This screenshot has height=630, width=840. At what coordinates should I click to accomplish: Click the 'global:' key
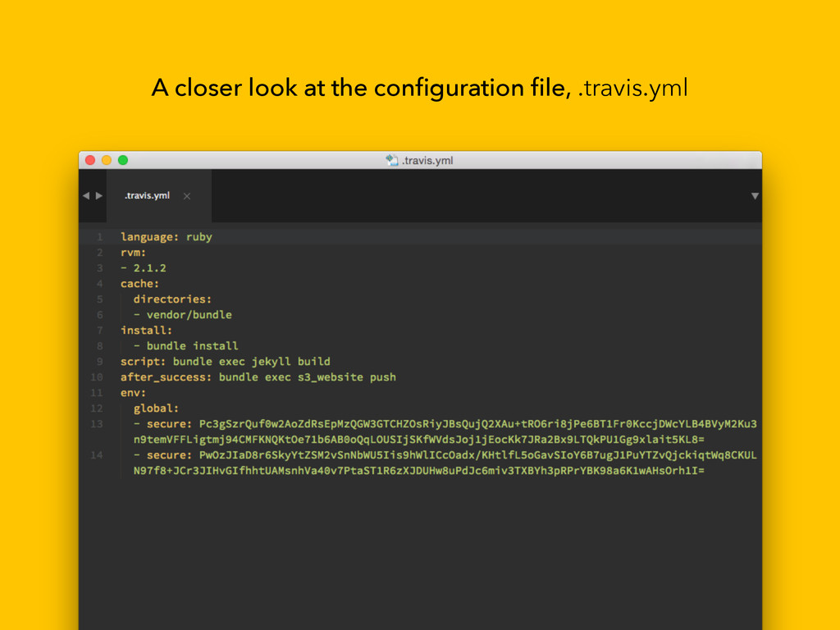156,409
